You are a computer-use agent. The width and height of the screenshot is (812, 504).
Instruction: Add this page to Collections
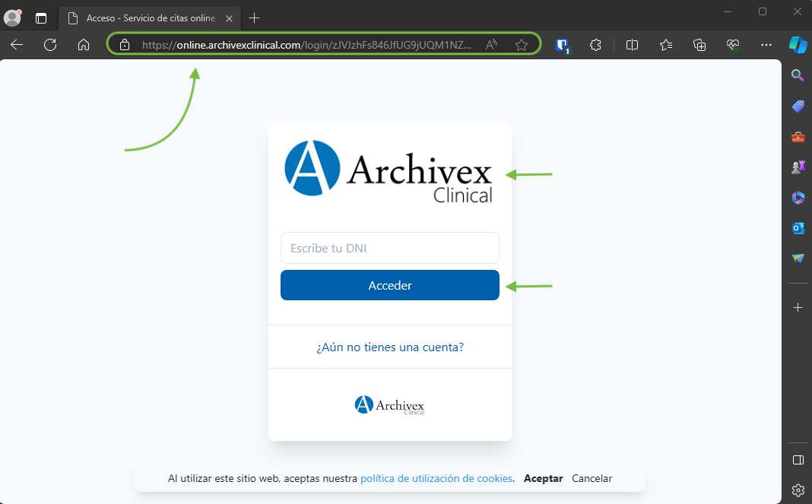(699, 45)
